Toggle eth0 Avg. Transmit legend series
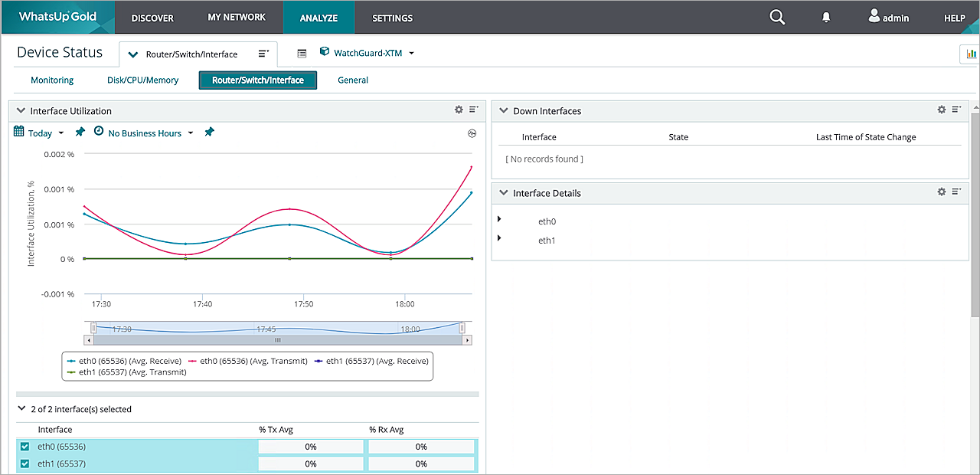The width and height of the screenshot is (980, 475). click(x=253, y=361)
